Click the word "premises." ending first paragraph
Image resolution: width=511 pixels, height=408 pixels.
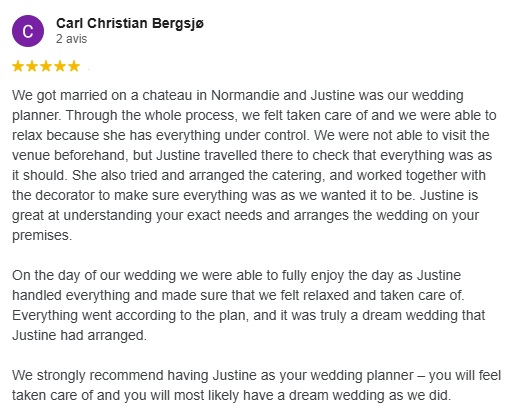point(42,236)
